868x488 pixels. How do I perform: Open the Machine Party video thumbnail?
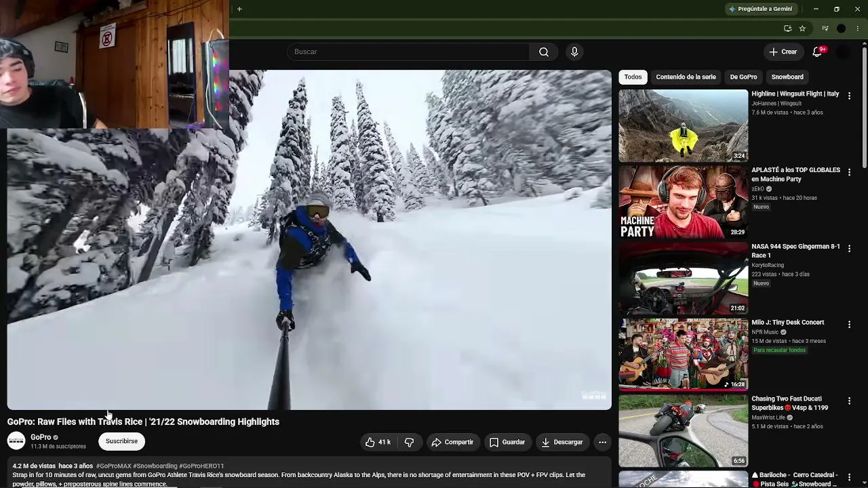(x=684, y=202)
